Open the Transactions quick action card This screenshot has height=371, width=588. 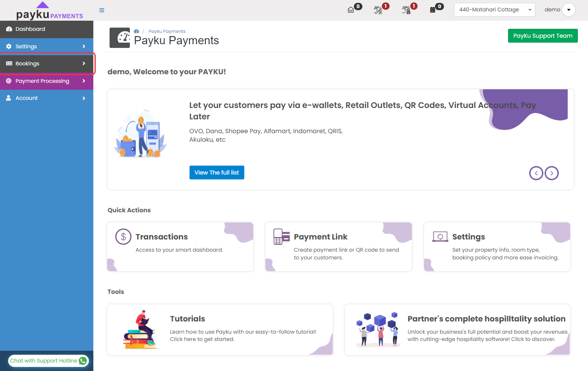click(x=180, y=247)
